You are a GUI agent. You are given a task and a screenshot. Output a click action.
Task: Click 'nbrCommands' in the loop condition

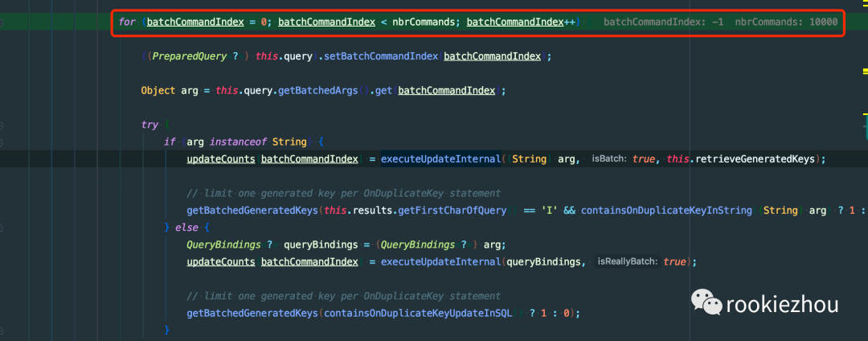click(425, 23)
